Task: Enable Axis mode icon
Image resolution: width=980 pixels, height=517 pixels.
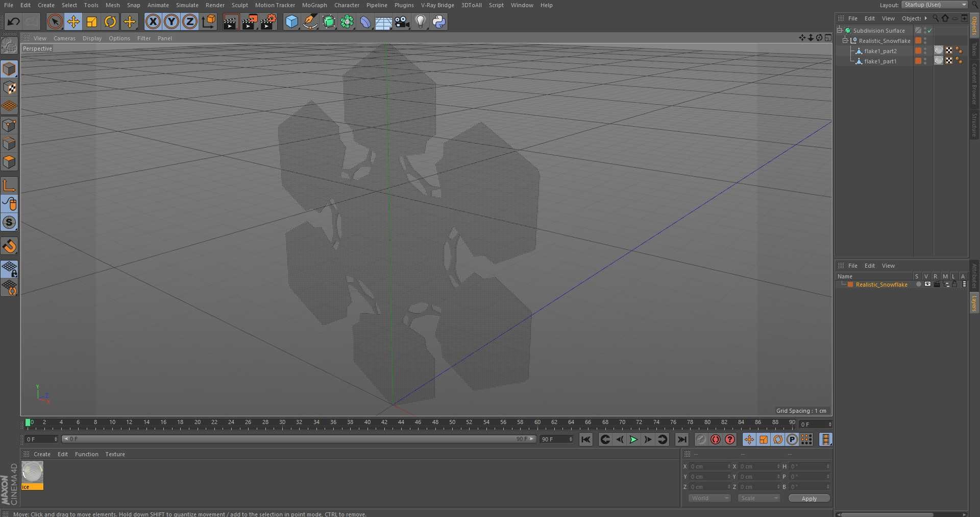Action: (9, 185)
